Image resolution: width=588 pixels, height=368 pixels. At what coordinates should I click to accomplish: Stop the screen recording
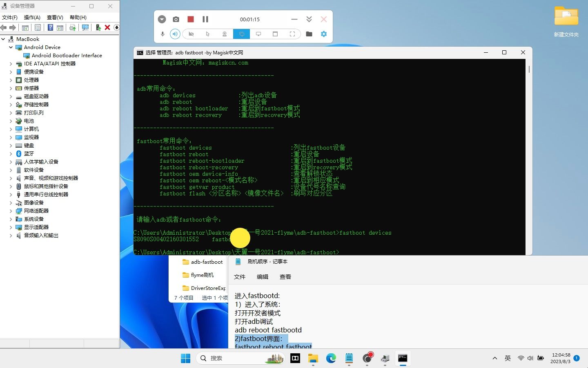tap(191, 19)
